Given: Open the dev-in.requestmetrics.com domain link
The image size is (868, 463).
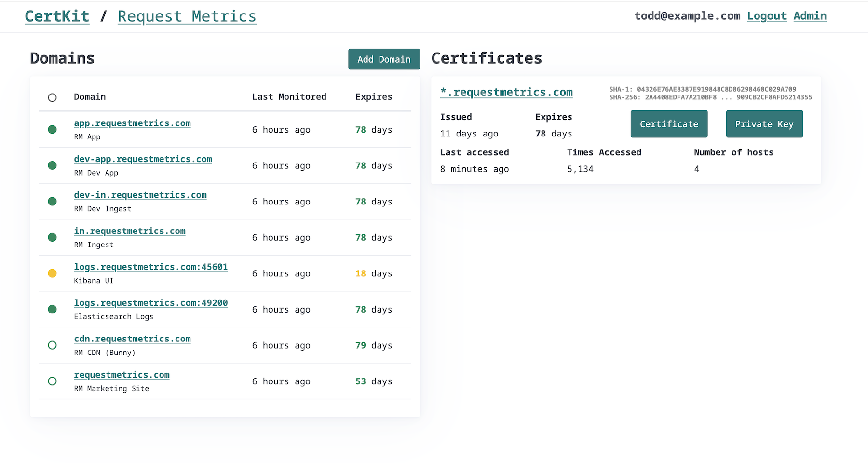Looking at the screenshot, I should (x=140, y=195).
